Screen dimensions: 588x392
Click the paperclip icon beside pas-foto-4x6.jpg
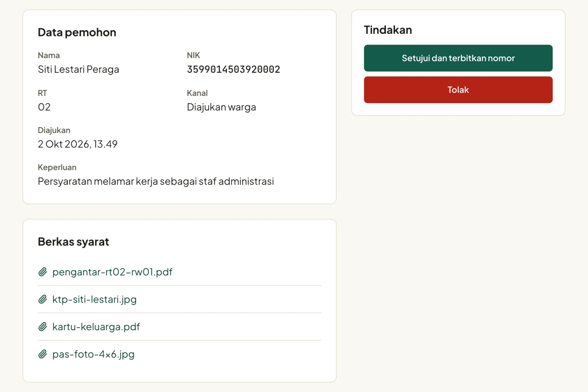[x=43, y=354]
